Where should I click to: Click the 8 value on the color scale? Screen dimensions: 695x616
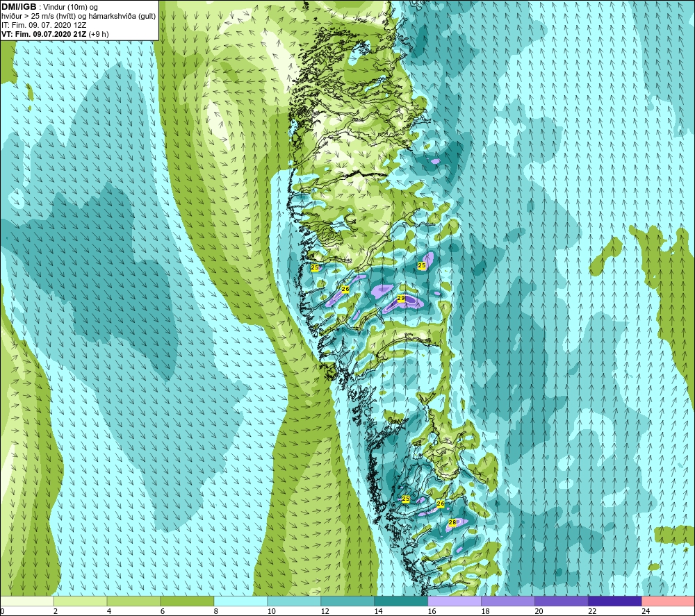coord(216,611)
